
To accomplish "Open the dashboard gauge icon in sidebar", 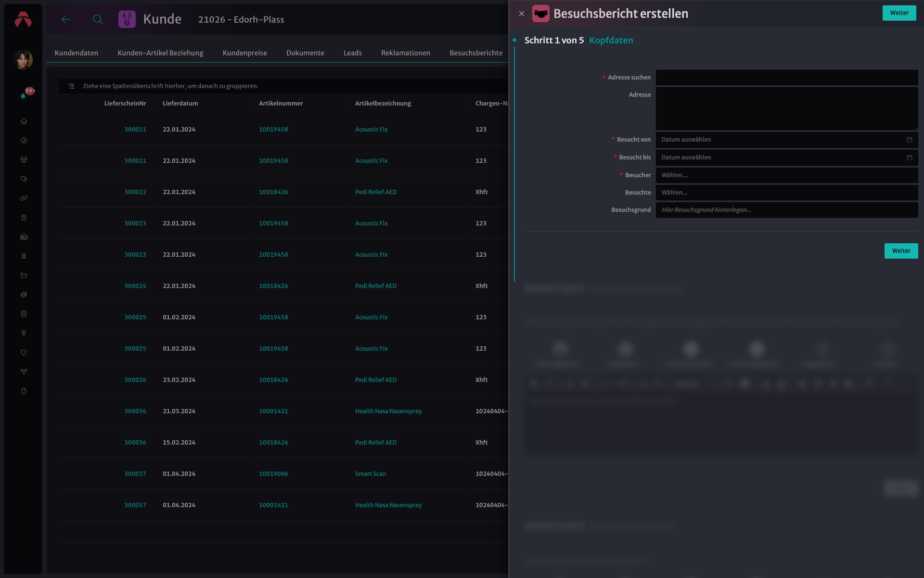I will coord(24,141).
